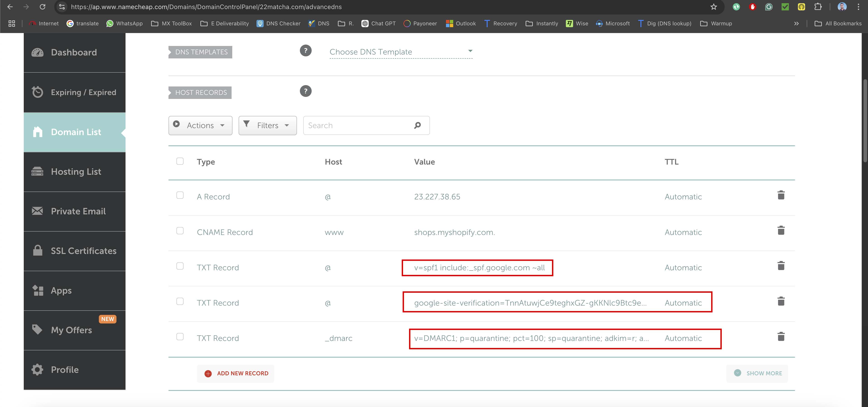Screen dimensions: 868x407
Task: Delete the CNAME Record using its trash icon
Action: pos(781,231)
